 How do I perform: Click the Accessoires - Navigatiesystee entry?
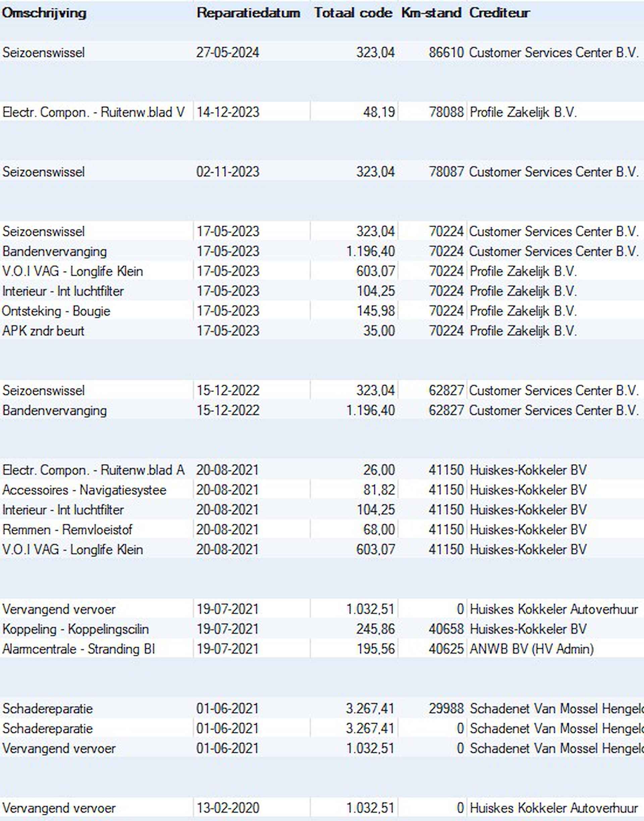click(x=84, y=490)
